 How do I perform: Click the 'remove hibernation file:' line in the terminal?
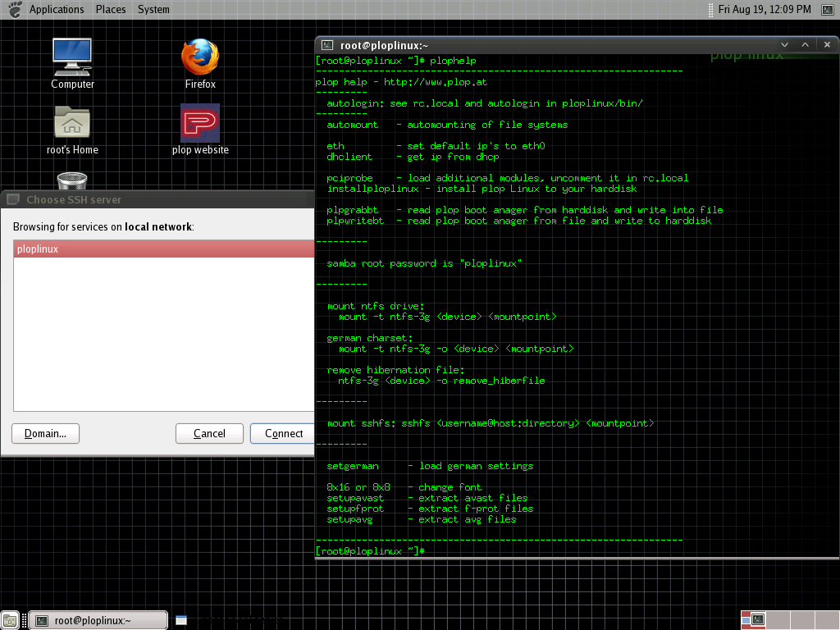click(395, 370)
